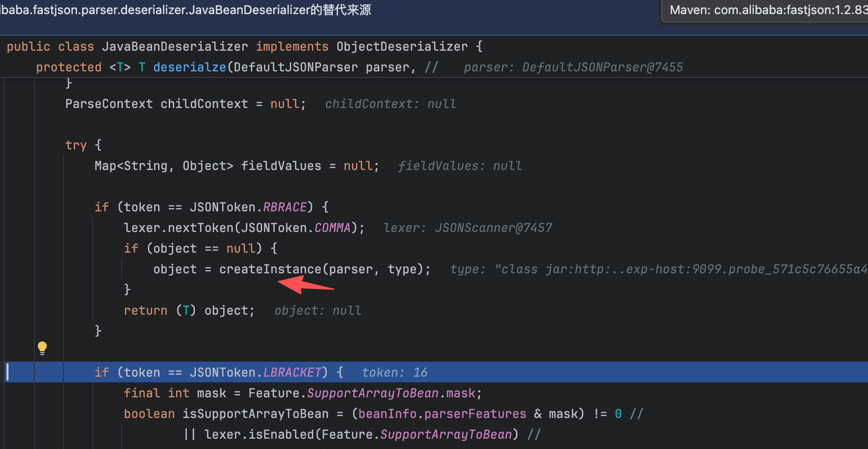Click the RBRACE token constant
The height and width of the screenshot is (449, 868).
(x=285, y=207)
